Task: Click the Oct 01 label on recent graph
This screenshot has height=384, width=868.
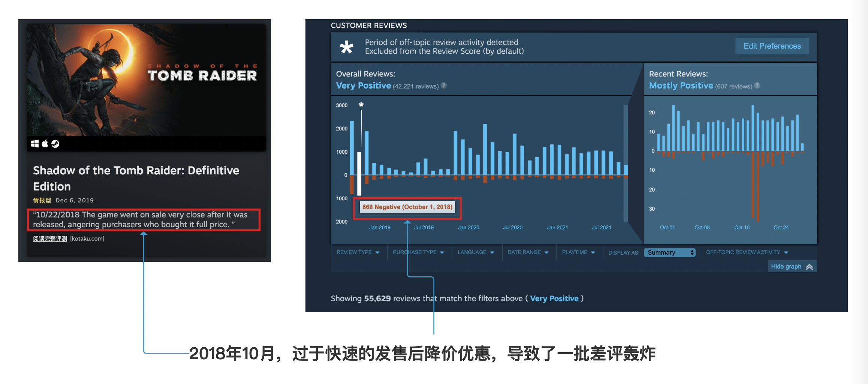Action: (x=667, y=228)
